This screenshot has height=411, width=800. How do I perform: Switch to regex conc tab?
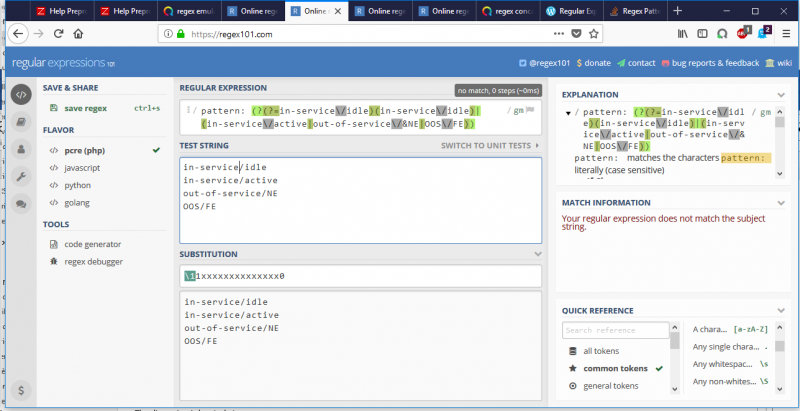coord(508,11)
